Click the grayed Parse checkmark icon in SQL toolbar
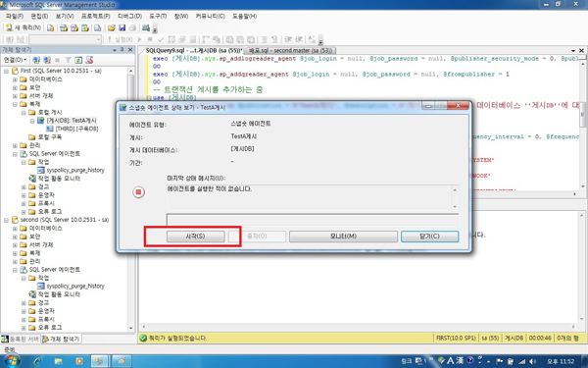This screenshot has height=368, width=588. click(161, 39)
